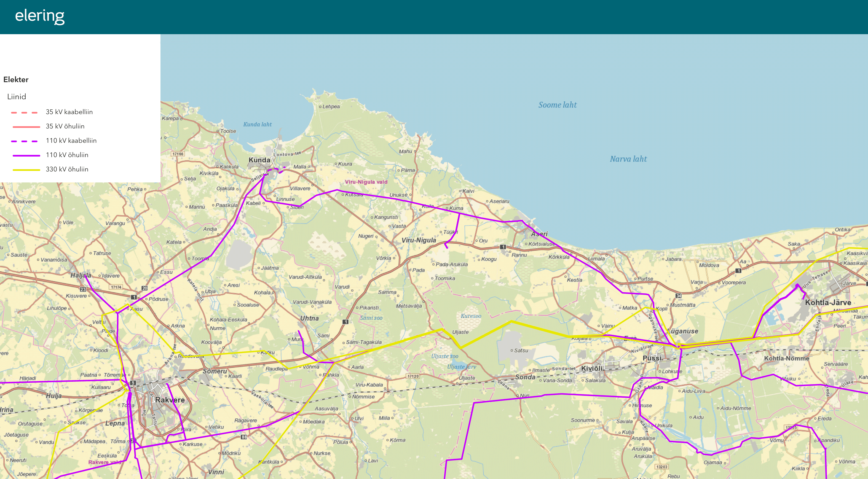This screenshot has height=479, width=868.
Task: Click road shield 17120 near Viru-Kabala
Action: pyautogui.click(x=413, y=376)
